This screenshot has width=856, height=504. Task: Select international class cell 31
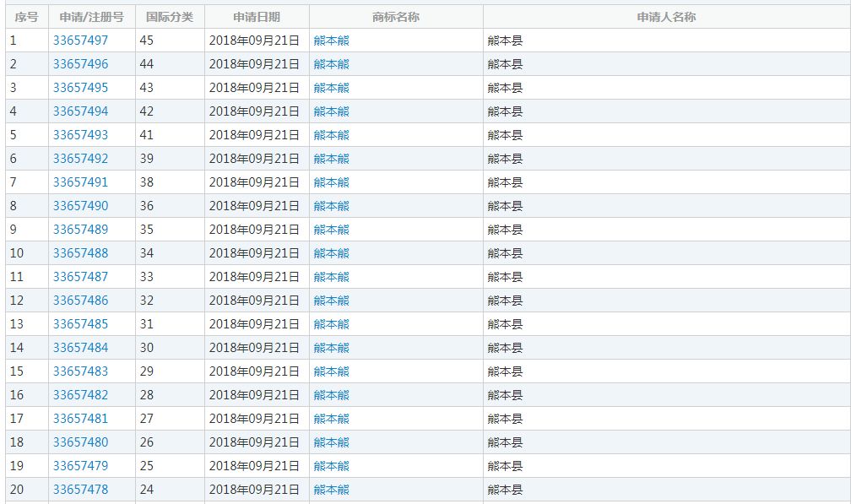coord(170,324)
